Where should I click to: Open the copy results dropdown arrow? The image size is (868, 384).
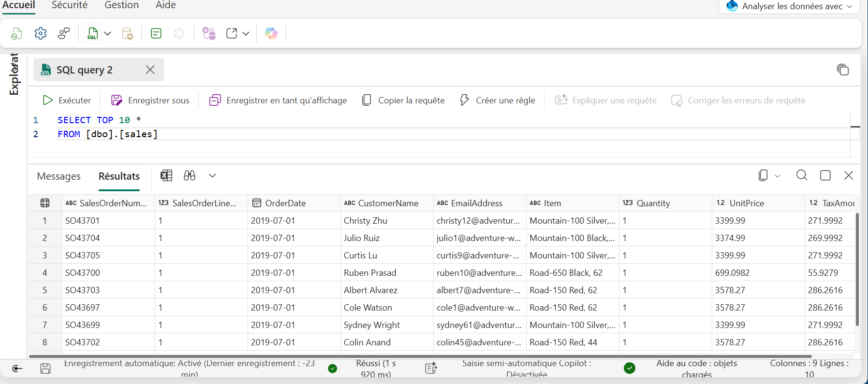778,176
